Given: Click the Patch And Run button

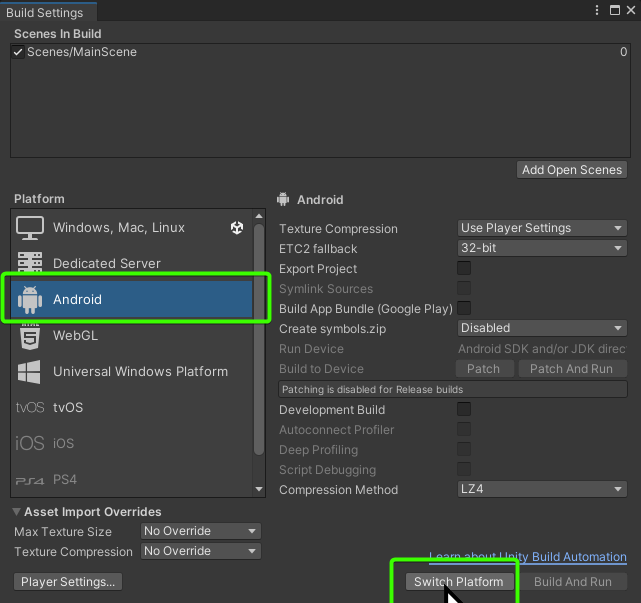Looking at the screenshot, I should click(572, 369).
